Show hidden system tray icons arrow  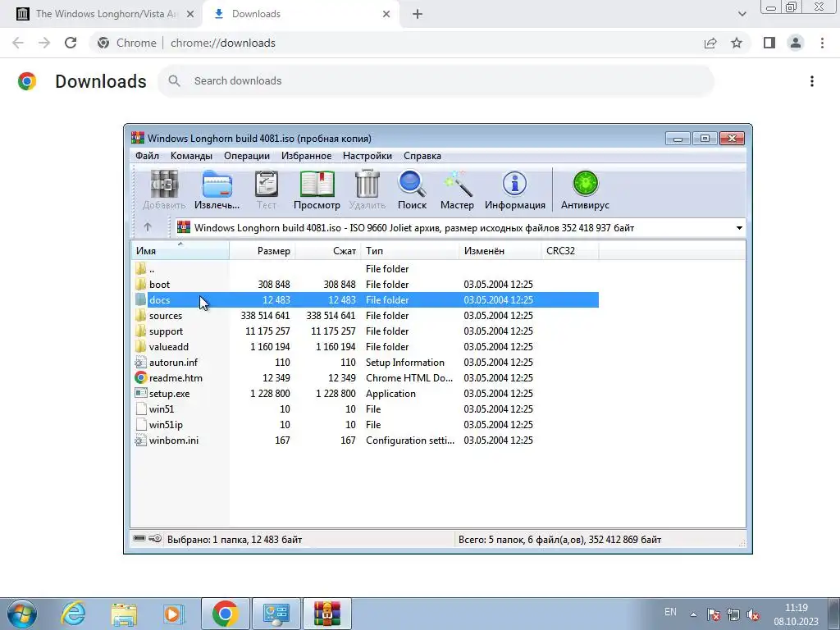point(693,614)
